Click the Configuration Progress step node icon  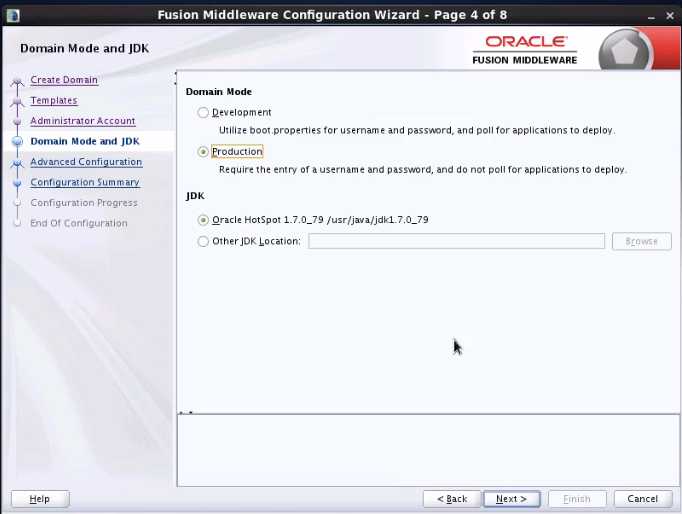click(17, 203)
